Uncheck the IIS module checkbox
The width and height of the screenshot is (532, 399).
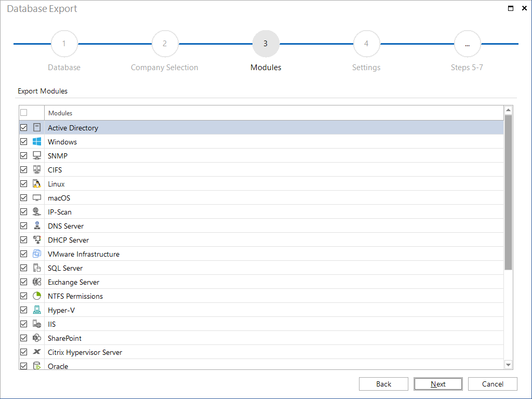[24, 324]
